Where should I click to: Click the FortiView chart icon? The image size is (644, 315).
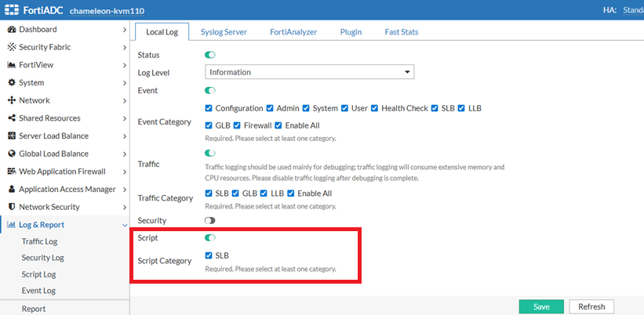point(12,65)
